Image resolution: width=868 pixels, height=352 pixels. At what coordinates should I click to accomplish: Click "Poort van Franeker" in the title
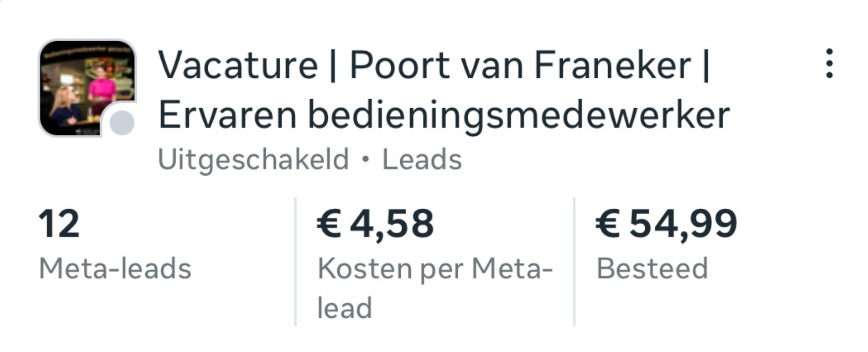520,65
